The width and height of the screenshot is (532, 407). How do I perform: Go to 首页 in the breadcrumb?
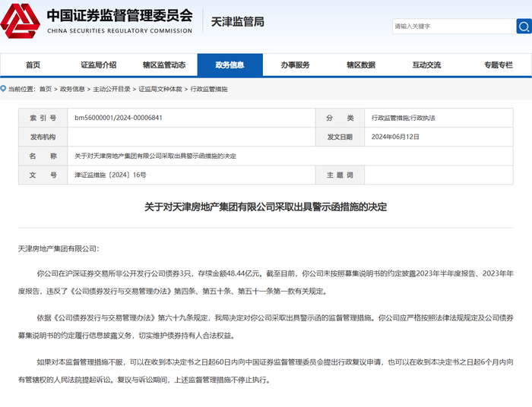pyautogui.click(x=46, y=89)
